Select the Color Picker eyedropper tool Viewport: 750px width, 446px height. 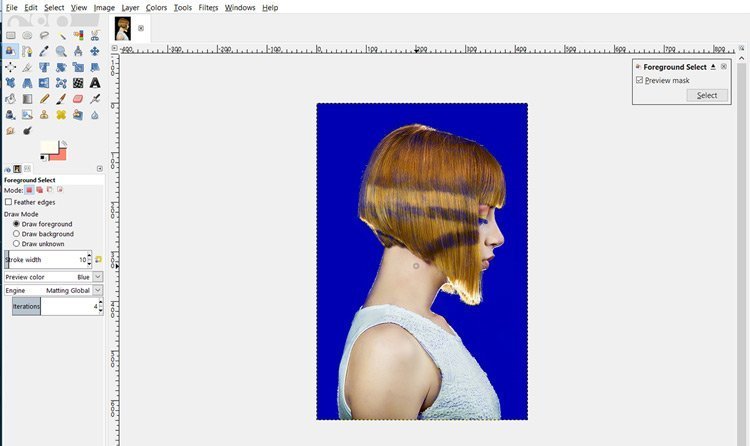[x=44, y=51]
